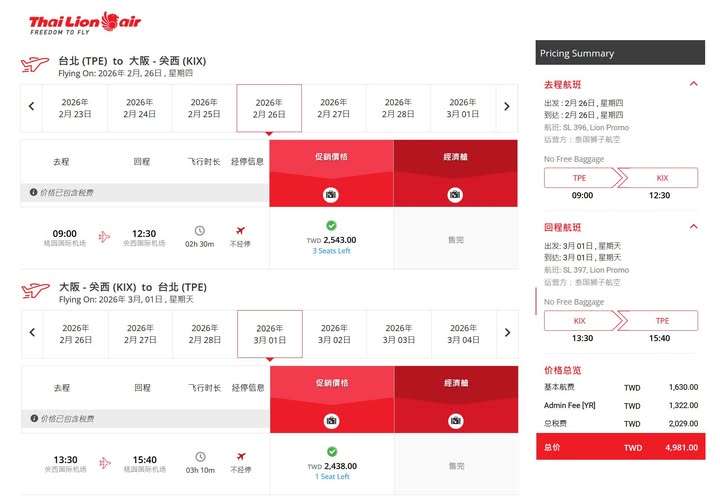Click the baggage icon under return 經濟艙
Screen dimensions: 720x504
tap(455, 420)
